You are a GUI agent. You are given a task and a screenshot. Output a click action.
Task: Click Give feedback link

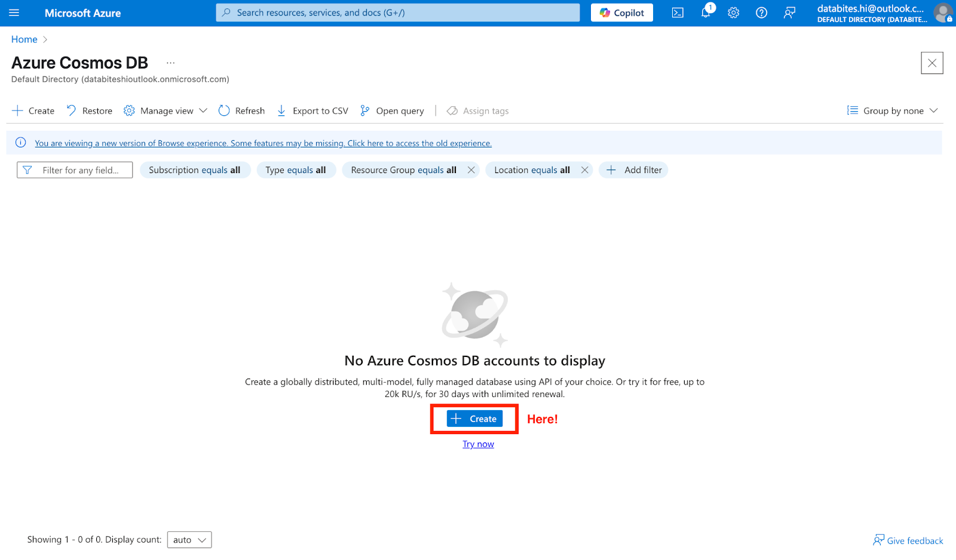point(908,540)
